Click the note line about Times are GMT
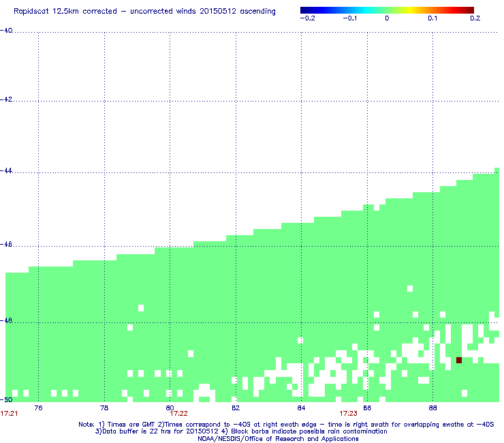504x443 pixels. (x=286, y=425)
